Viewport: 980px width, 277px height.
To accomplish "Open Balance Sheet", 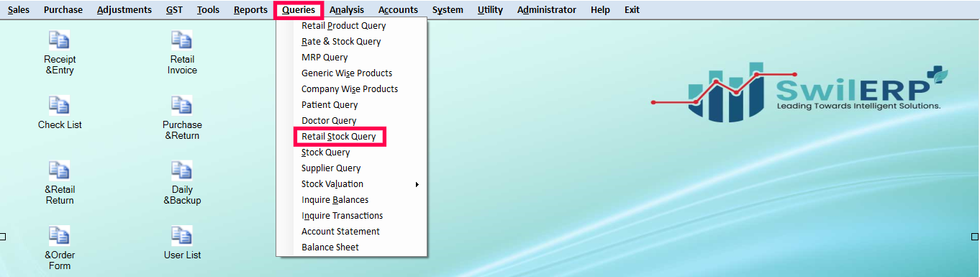I will click(x=352, y=248).
